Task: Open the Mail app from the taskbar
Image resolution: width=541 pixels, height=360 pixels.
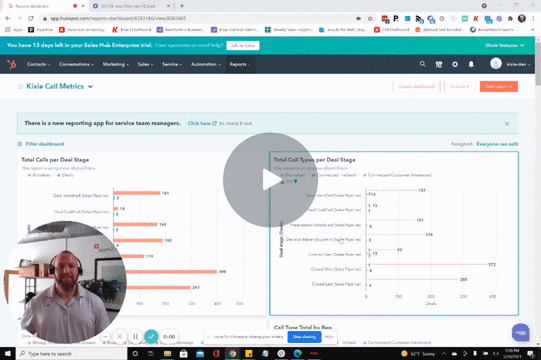Action: tap(200, 353)
